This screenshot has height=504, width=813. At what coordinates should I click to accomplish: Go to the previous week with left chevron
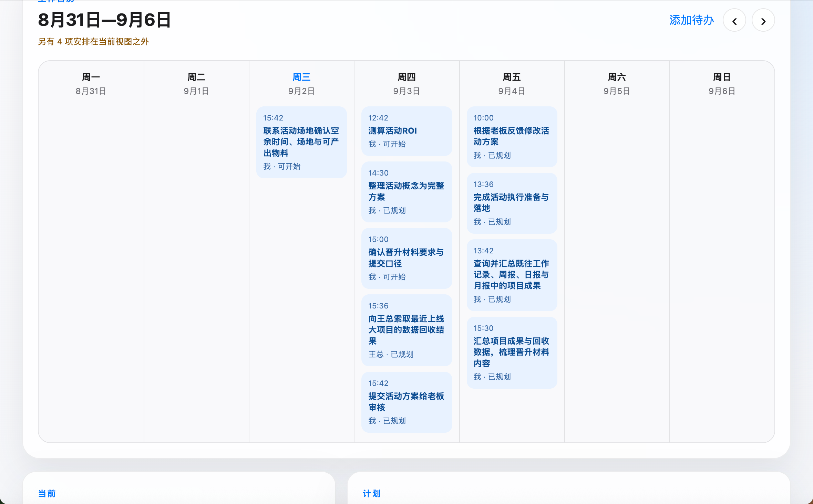(734, 21)
